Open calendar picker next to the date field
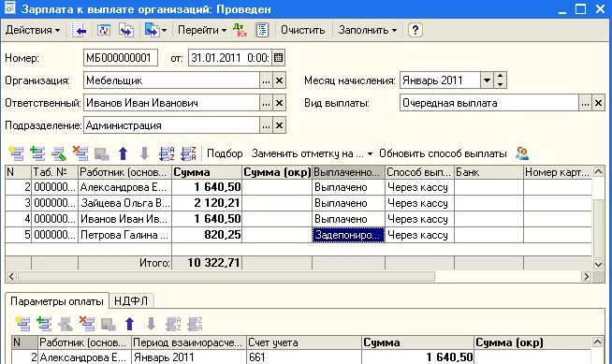Screen dimensions: 612x364 [278, 58]
